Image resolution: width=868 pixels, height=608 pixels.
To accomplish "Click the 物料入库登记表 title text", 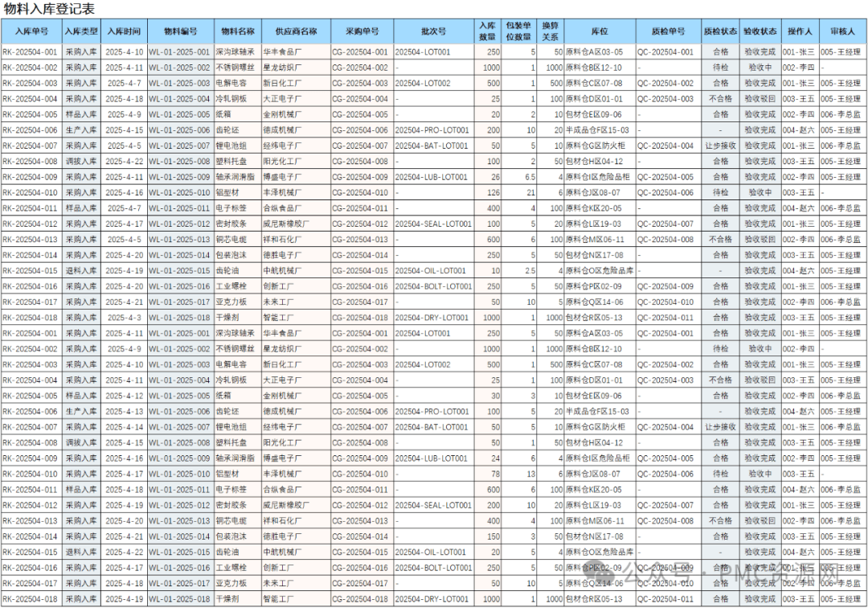I will 49,8.
